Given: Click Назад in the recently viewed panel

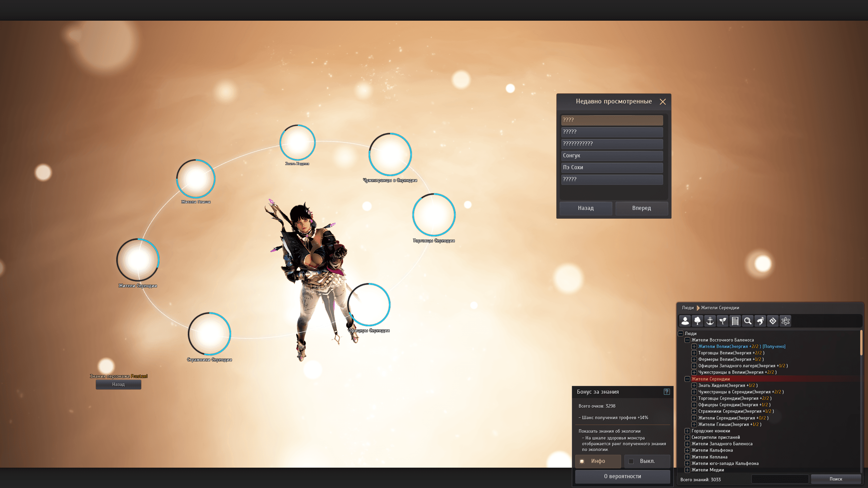Looking at the screenshot, I should point(586,208).
